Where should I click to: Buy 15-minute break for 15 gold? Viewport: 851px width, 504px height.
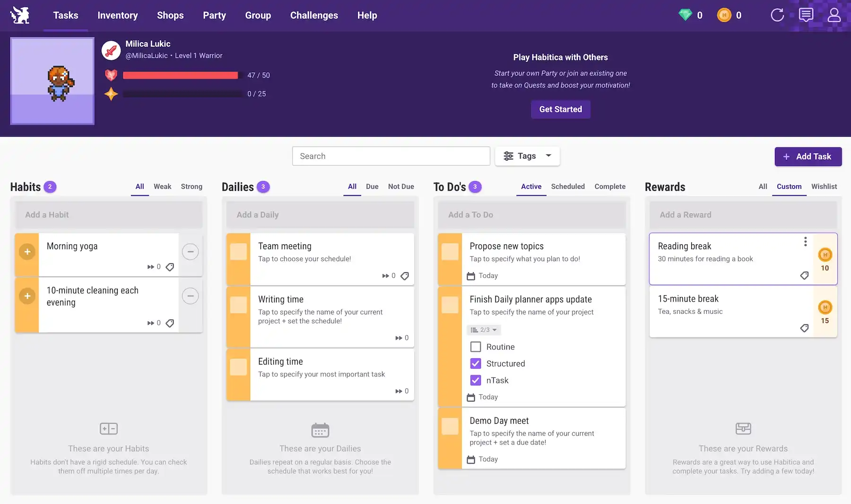pyautogui.click(x=825, y=312)
